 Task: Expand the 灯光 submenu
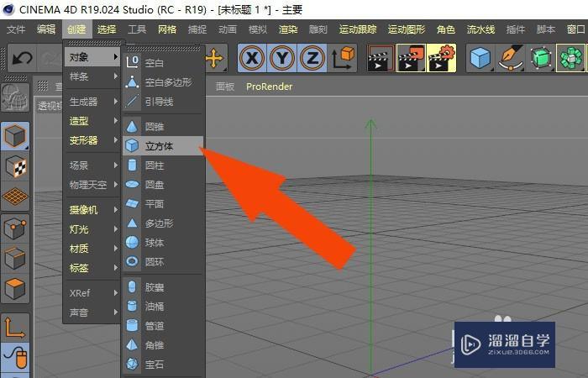(x=92, y=229)
